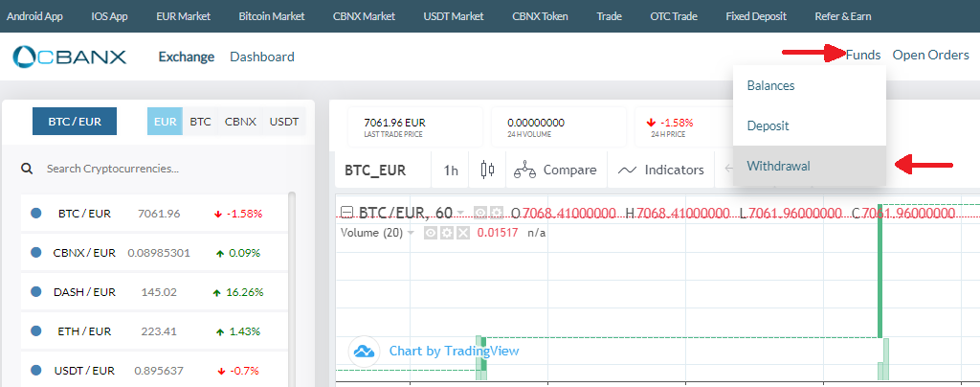Screen dimensions: 980x387
Task: Switch to the USDT market tab
Action: (x=284, y=122)
